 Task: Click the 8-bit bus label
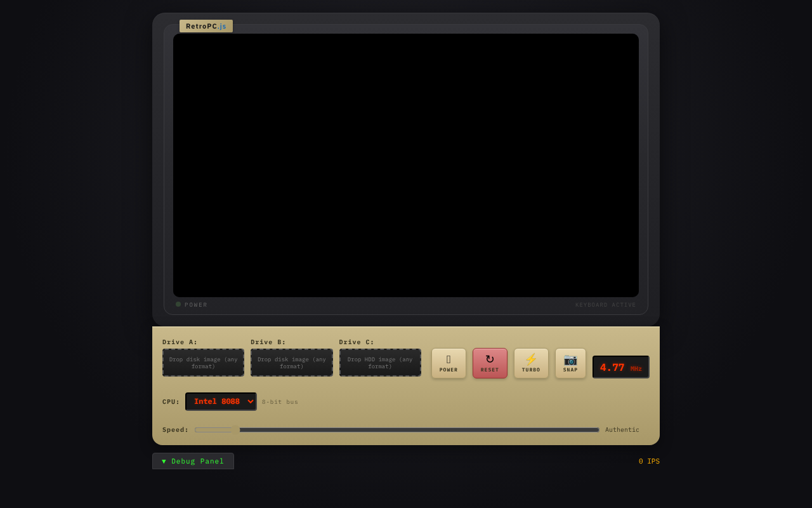(x=280, y=401)
